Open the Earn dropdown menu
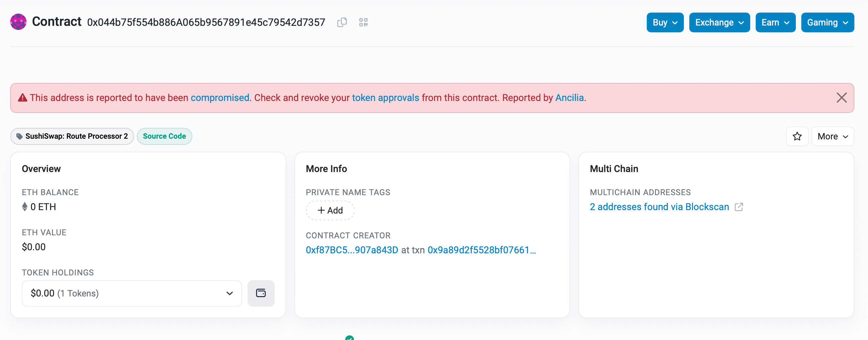 (x=775, y=22)
